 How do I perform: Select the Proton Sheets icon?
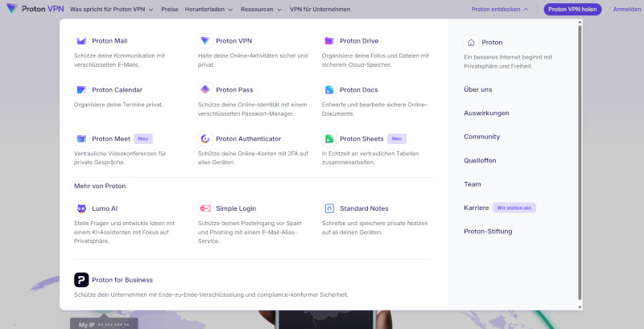tap(329, 138)
